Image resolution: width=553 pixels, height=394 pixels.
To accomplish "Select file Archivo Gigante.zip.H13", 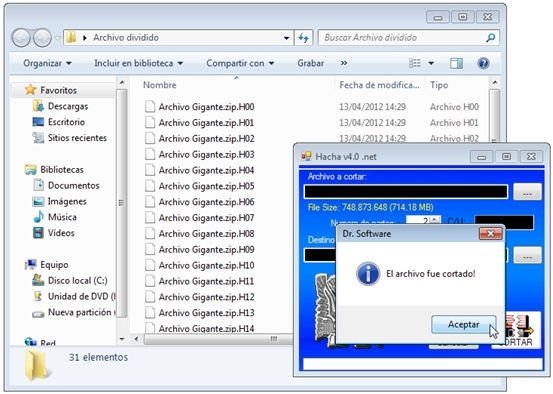I will point(206,313).
